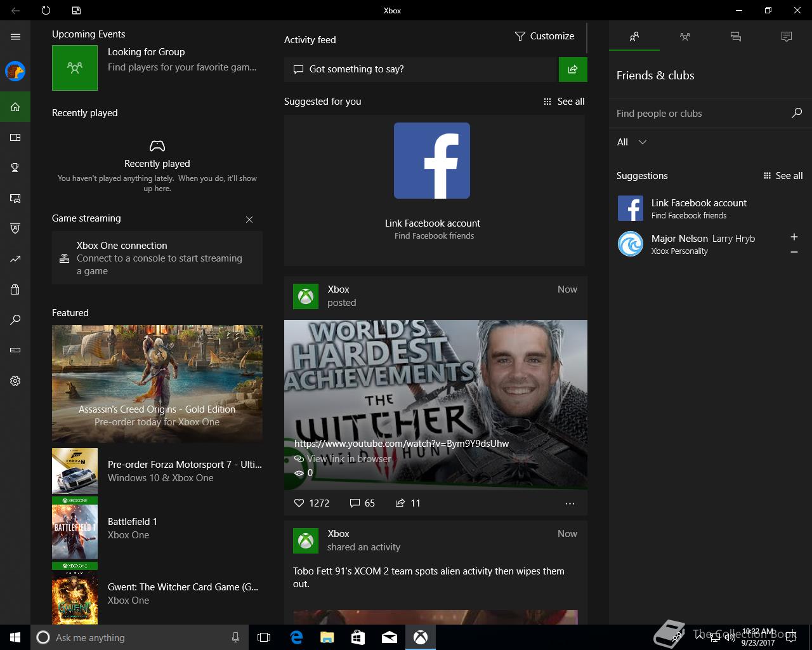Click the green share post button
This screenshot has width=812, height=650.
click(x=573, y=69)
